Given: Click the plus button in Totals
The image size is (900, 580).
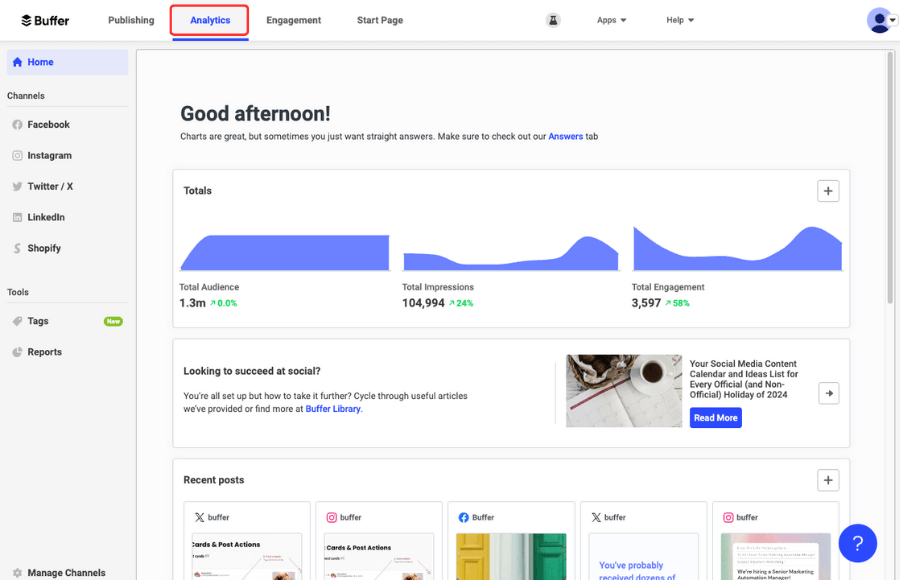Looking at the screenshot, I should [827, 191].
